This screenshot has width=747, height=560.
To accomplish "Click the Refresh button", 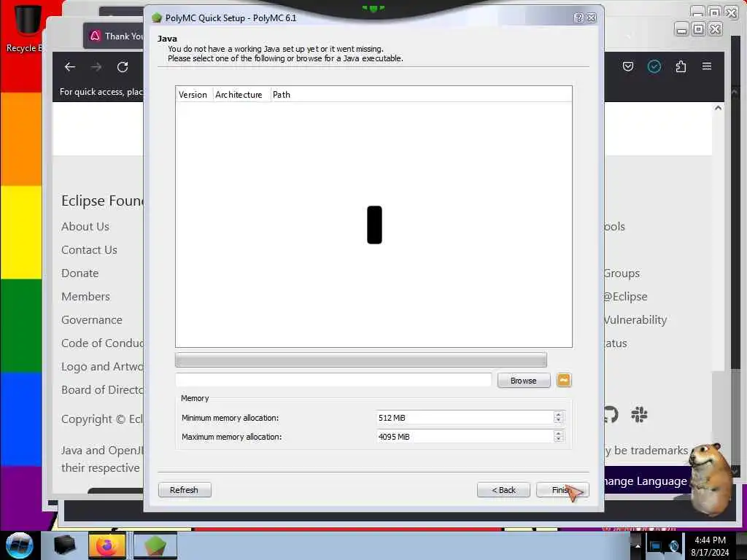I will pos(185,490).
